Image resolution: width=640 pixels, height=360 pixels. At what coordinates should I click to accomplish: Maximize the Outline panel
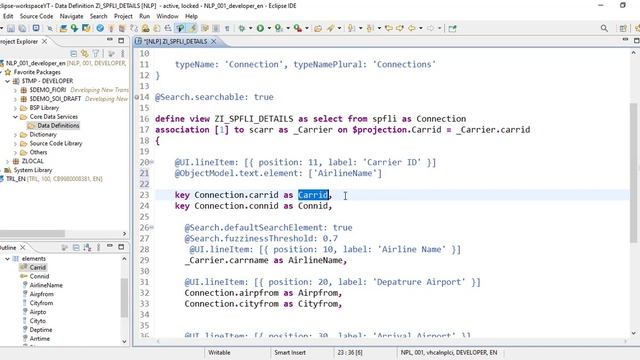(121, 247)
